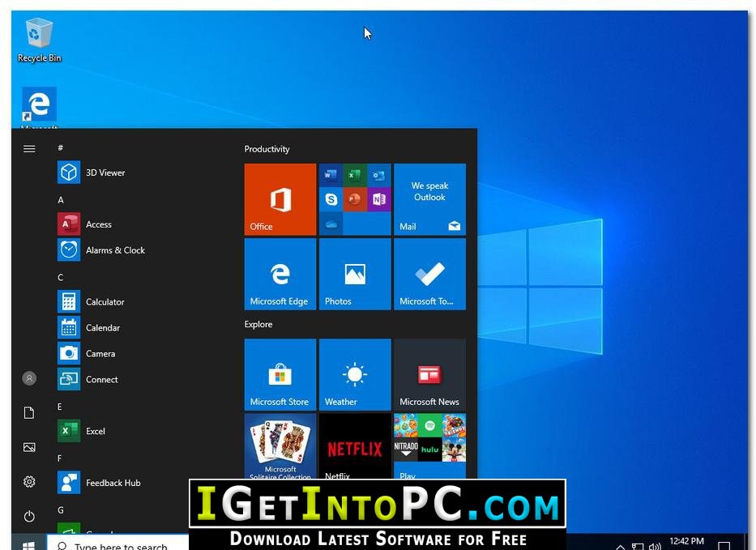Viewport: 756px width, 550px height.
Task: Click the letter A section header
Action: (60, 199)
